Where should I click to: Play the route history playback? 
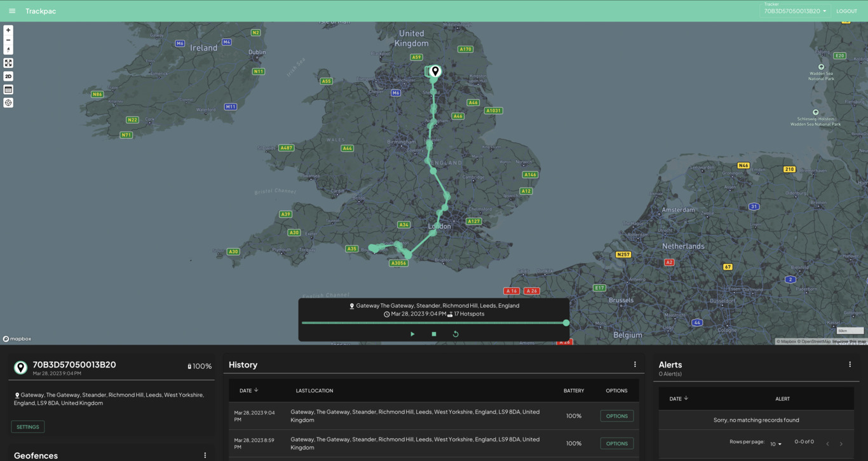(x=412, y=334)
